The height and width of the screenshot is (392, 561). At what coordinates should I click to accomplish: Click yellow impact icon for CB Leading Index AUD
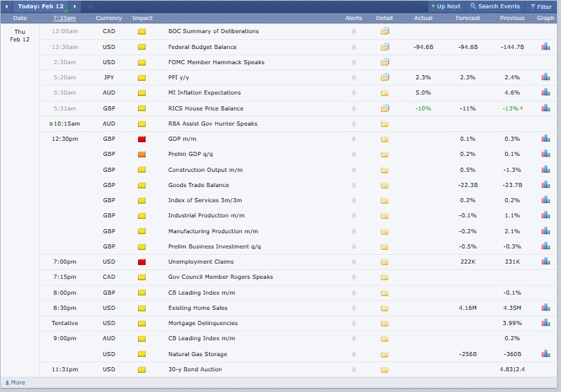tap(141, 338)
